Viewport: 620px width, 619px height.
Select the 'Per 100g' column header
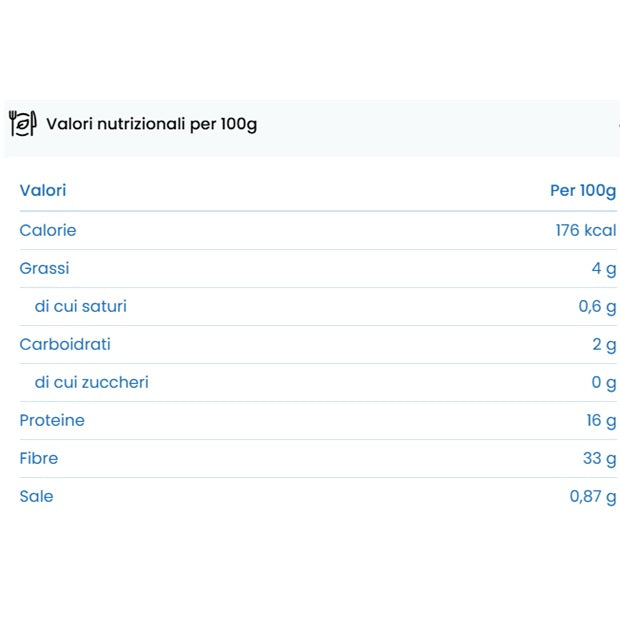[583, 190]
